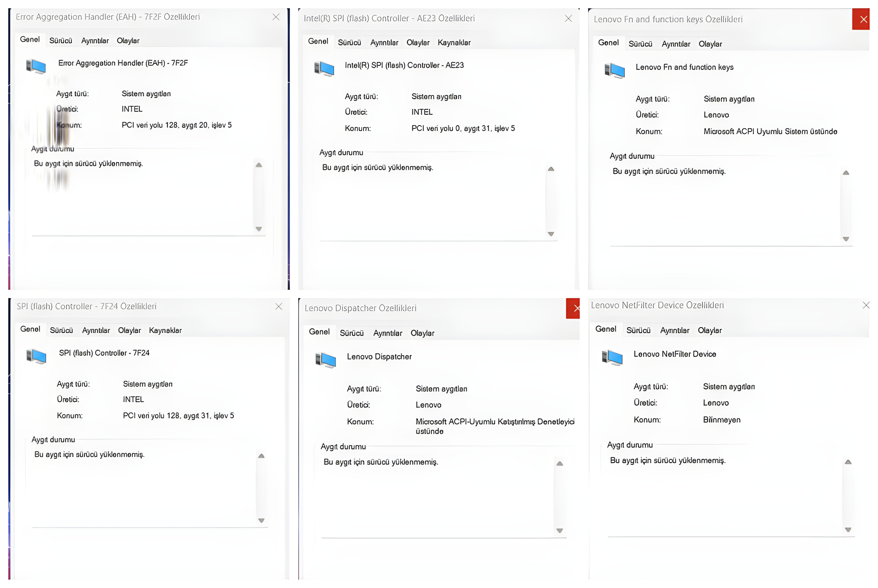Open Kaynaklar tab in Intel SPI AE23 window
Viewport: 878px width, 588px height.
click(454, 43)
